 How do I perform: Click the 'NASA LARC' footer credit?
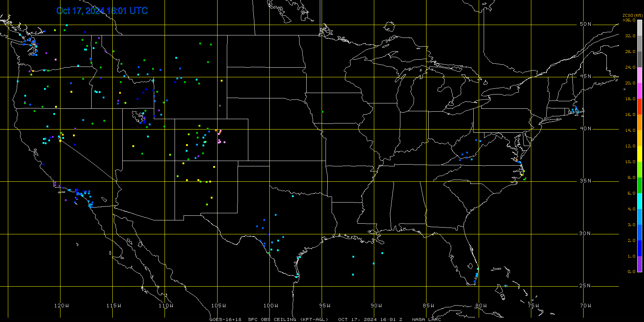pyautogui.click(x=426, y=319)
